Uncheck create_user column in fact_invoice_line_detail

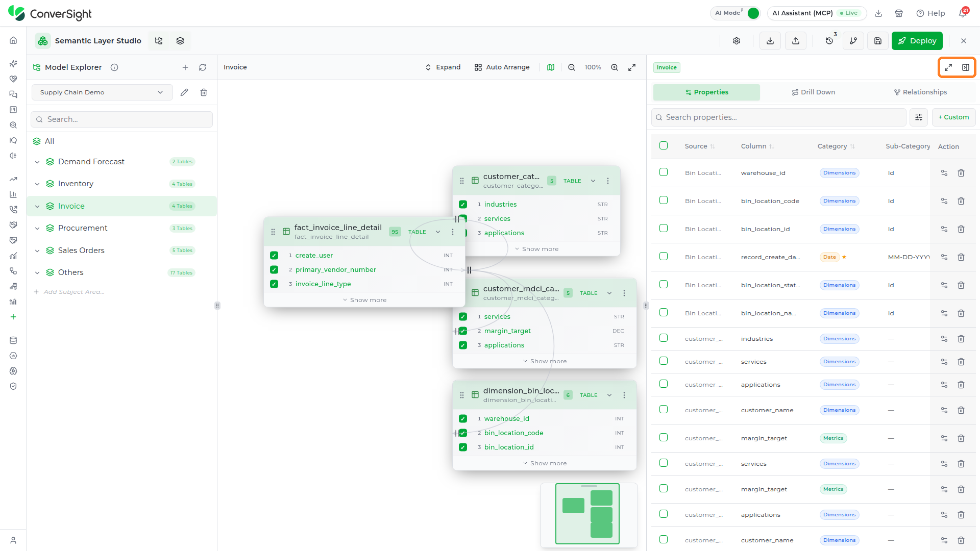pyautogui.click(x=274, y=256)
